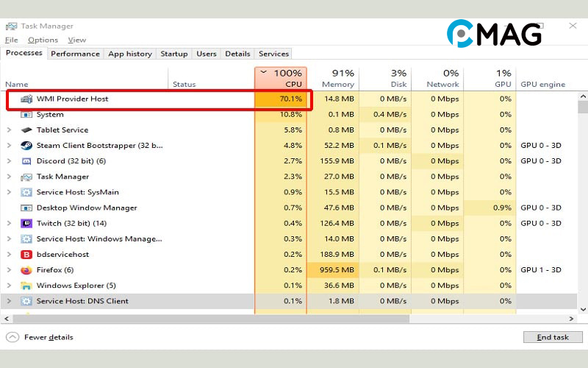The image size is (588, 368).
Task: Expand the Windows Explorer (5) group
Action: [9, 286]
